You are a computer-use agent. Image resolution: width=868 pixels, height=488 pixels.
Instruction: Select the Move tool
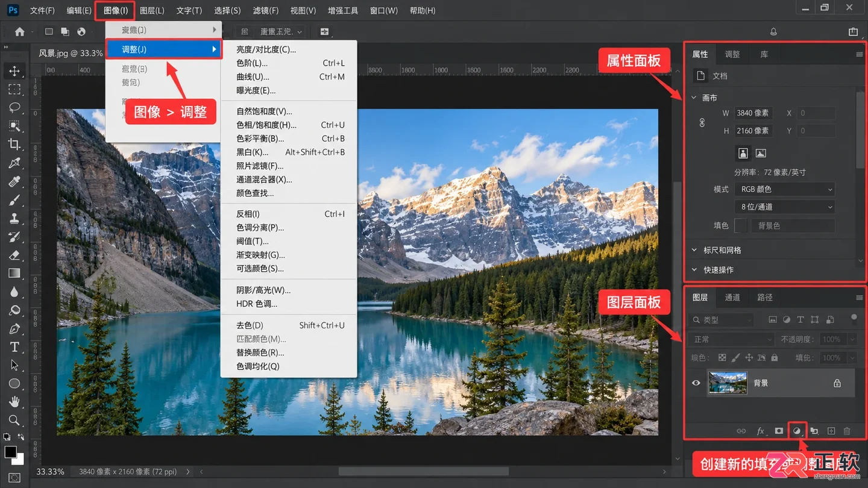coord(14,70)
